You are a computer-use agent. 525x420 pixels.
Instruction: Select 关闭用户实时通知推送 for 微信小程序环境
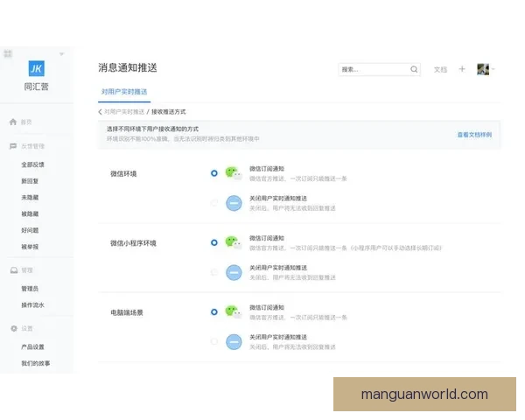pos(214,272)
